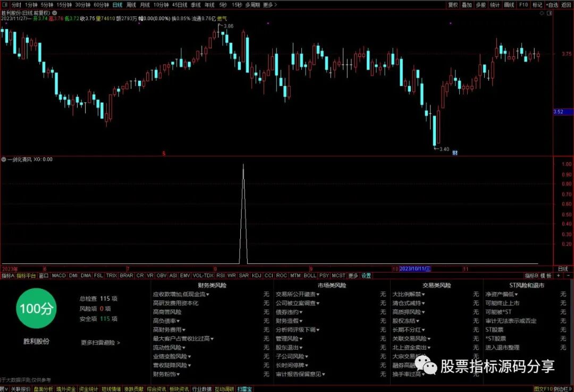Click the 燃气 sector label
This screenshot has height=392, width=574.
click(222, 19)
